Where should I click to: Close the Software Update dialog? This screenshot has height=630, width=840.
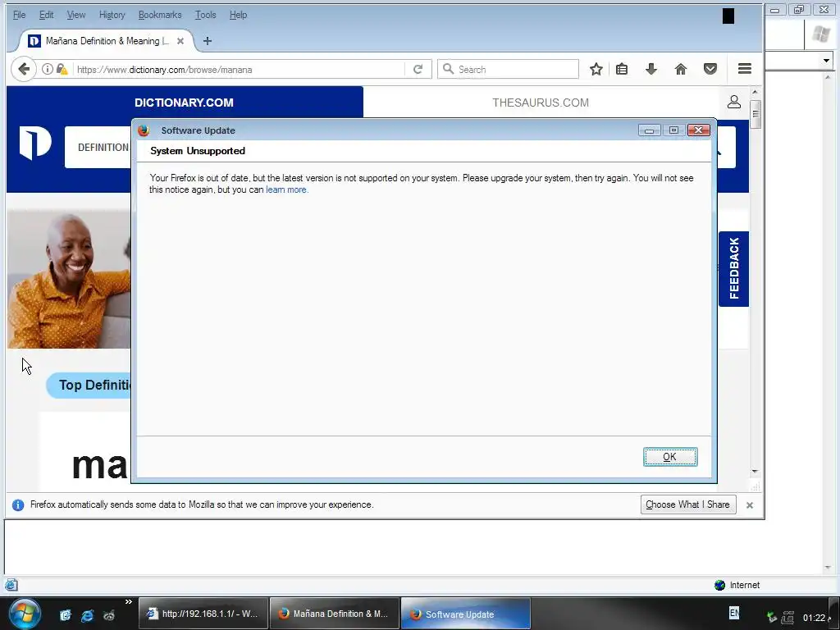(x=699, y=130)
